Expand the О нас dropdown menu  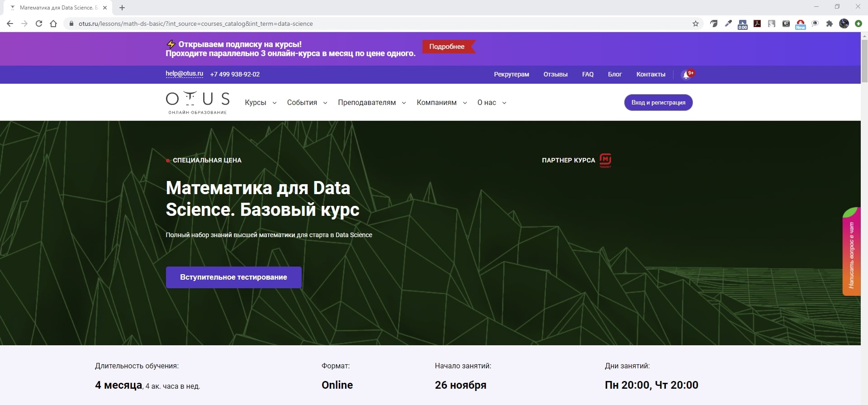click(x=492, y=103)
